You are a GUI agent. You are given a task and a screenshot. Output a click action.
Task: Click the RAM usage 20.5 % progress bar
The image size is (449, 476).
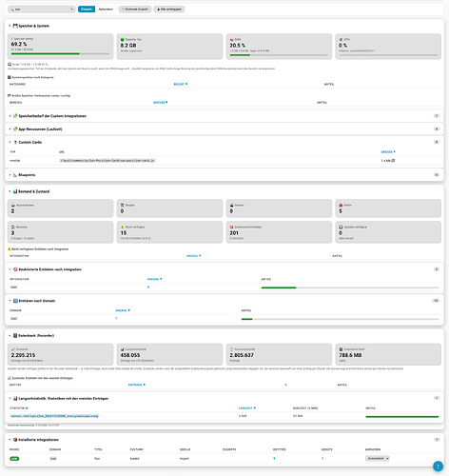click(x=279, y=55)
